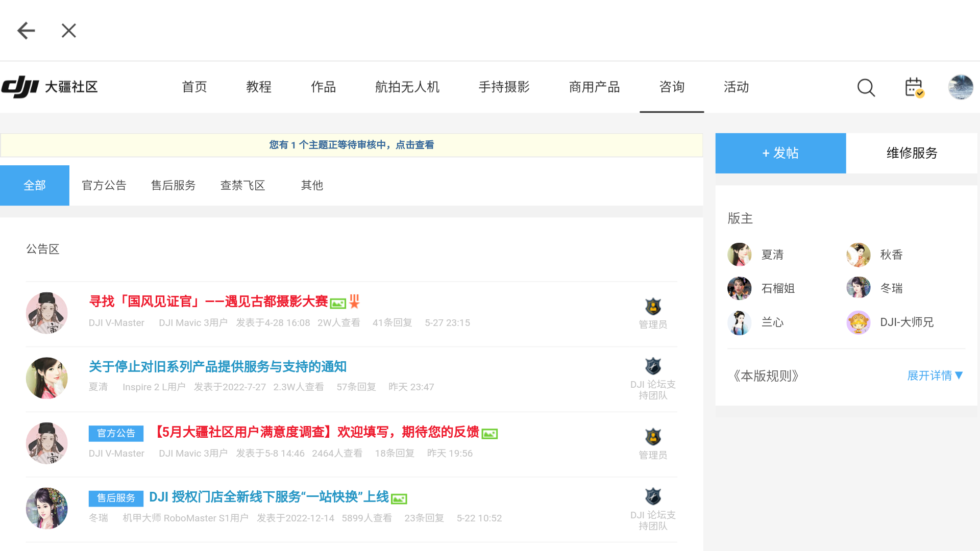Click the image icon after 满意度调查 title
Image resolution: width=980 pixels, height=551 pixels.
tap(489, 434)
